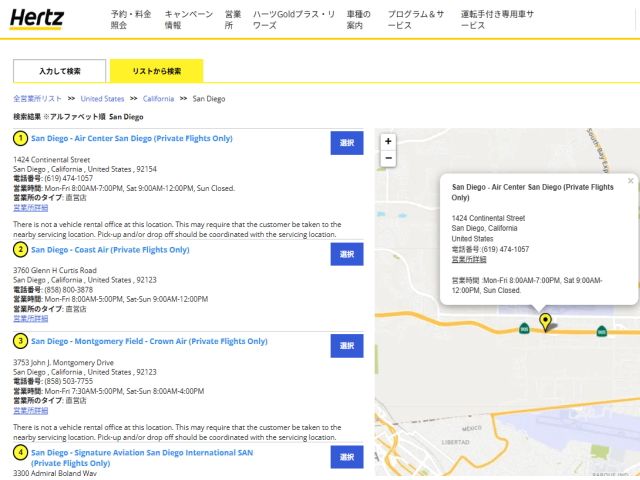Select the Air Center San Diego location button

tap(346, 143)
